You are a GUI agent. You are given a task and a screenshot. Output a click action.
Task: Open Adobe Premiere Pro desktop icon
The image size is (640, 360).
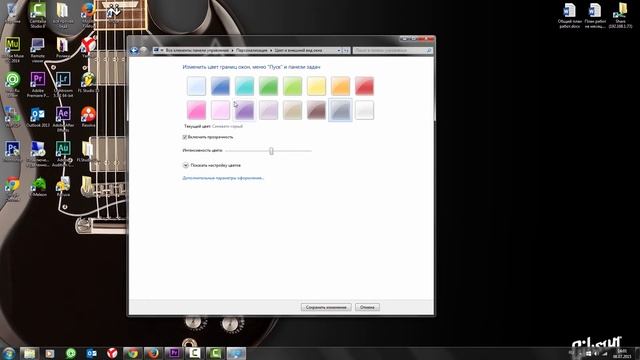(x=38, y=85)
